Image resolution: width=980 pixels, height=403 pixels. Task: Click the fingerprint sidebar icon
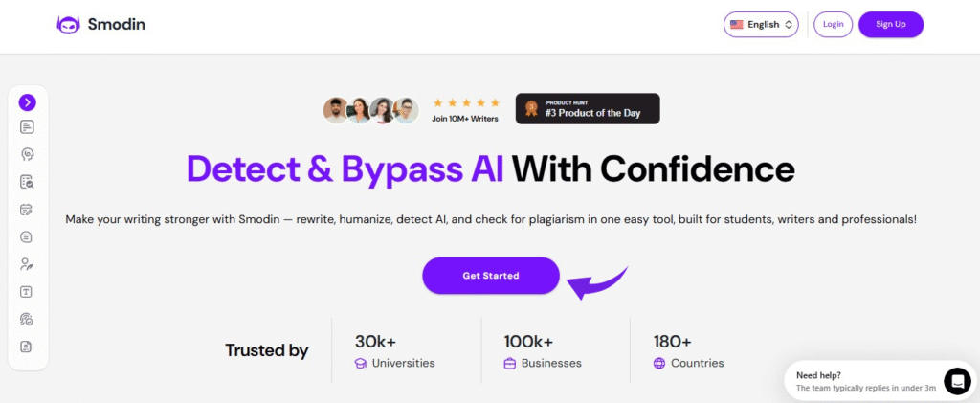click(27, 319)
